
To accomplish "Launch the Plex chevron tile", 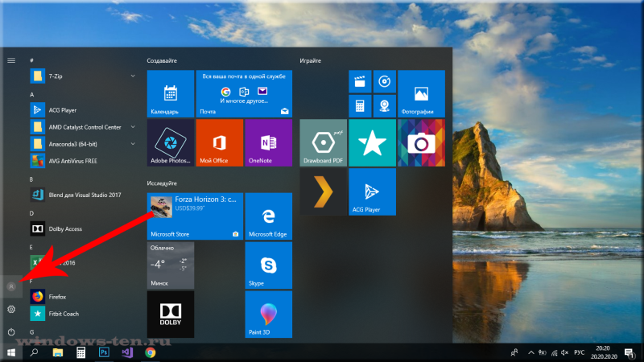I will 324,191.
